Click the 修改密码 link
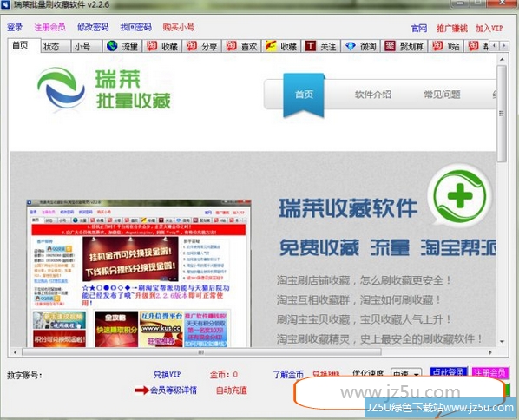519x420 pixels. [93, 27]
